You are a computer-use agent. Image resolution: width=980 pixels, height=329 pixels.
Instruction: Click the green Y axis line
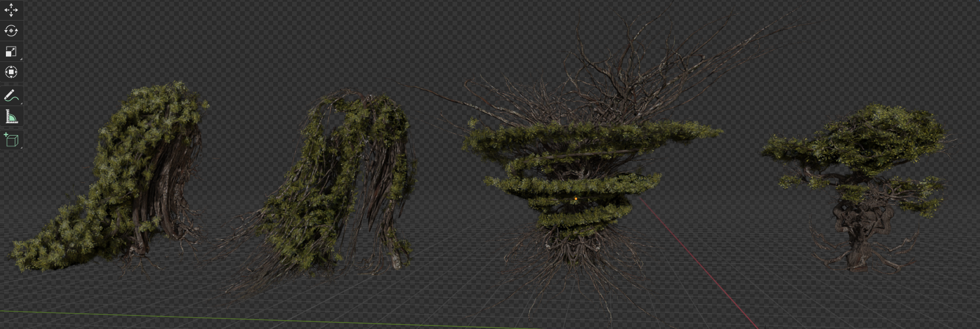177,316
